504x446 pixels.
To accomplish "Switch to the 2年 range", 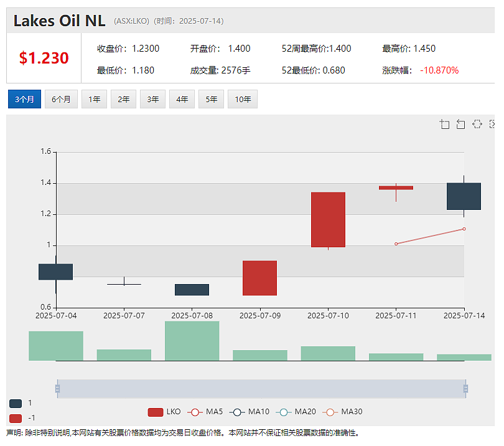I will 123,99.
